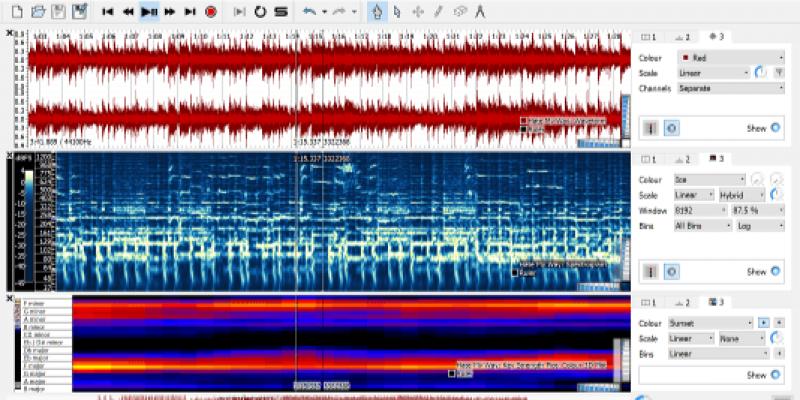Toggle Loop playback icon
This screenshot has height=400, width=800.
tap(260, 12)
